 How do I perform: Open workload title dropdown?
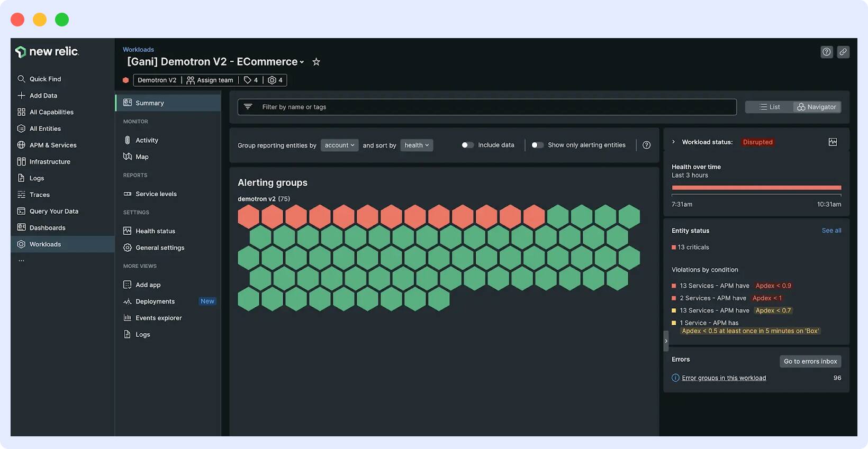[302, 62]
